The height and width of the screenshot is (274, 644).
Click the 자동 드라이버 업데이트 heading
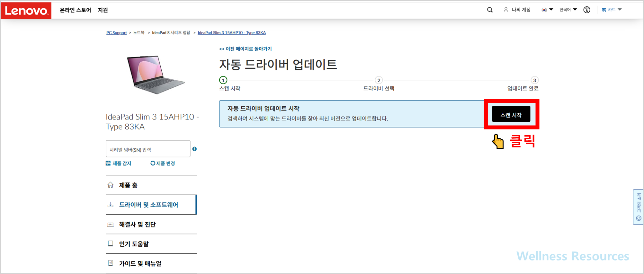coord(278,65)
